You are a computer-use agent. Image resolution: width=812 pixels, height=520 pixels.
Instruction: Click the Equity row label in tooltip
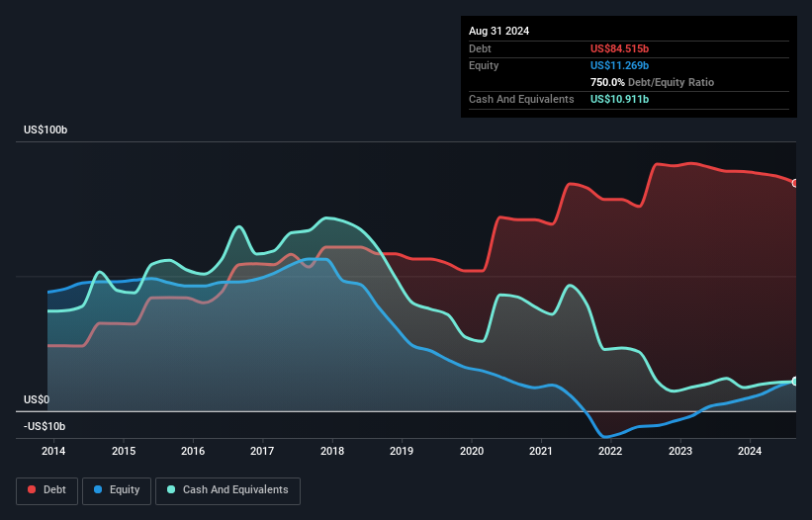pyautogui.click(x=484, y=65)
